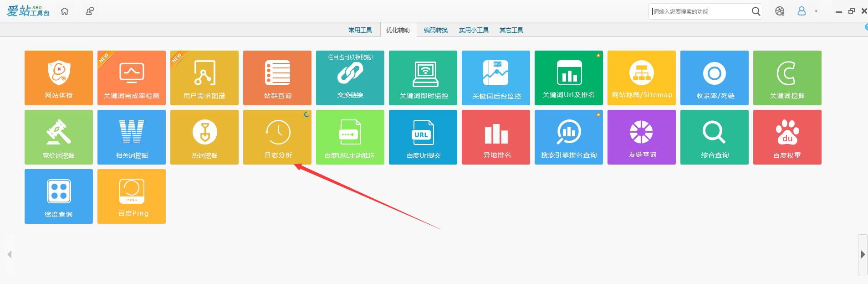Open the user account icon
The width and height of the screenshot is (868, 284).
click(802, 11)
